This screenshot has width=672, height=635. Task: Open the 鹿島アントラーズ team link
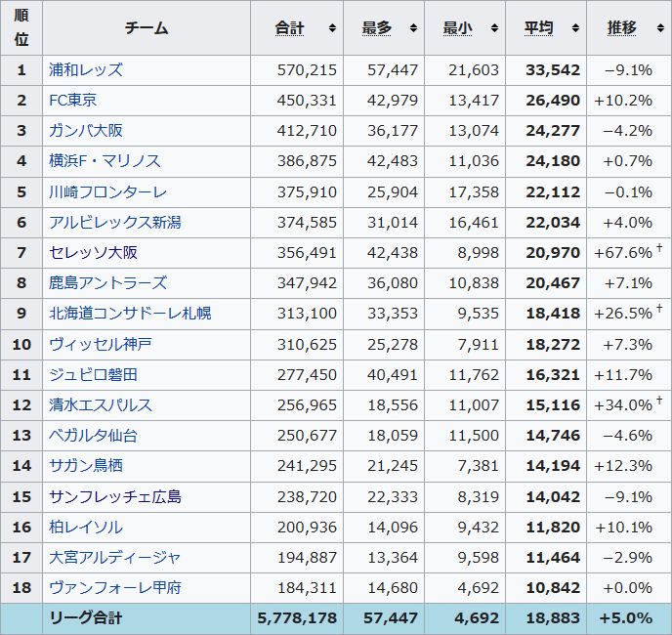tap(107, 283)
